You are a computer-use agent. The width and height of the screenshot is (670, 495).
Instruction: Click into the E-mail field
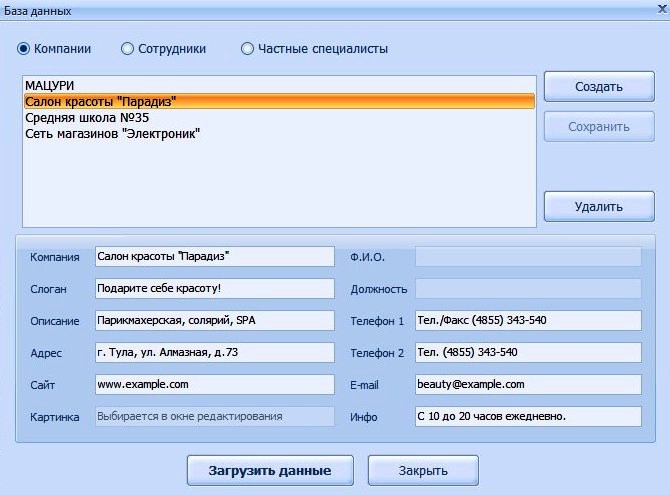point(528,384)
